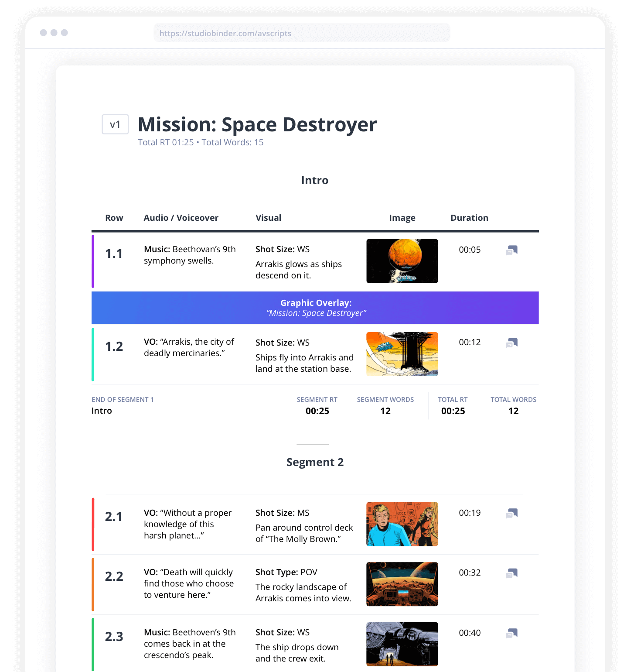Switch to the Intro segment heading
Screen dimensions: 634x672
pyautogui.click(x=315, y=180)
